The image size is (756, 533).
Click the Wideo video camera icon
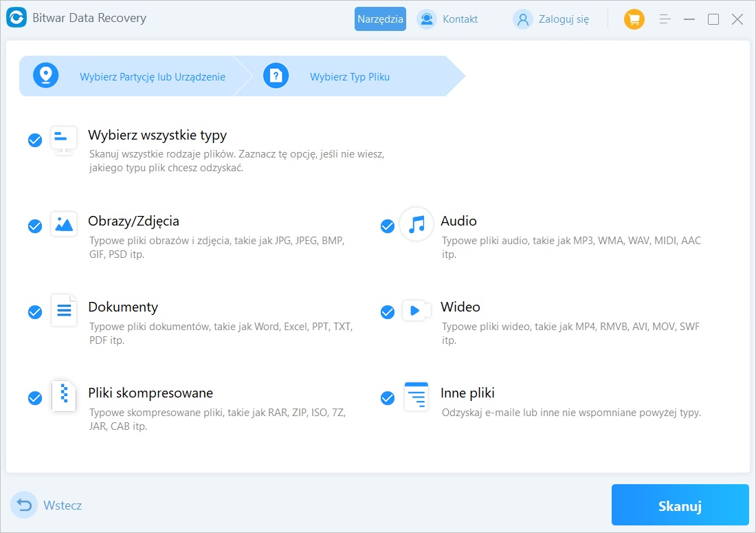416,310
